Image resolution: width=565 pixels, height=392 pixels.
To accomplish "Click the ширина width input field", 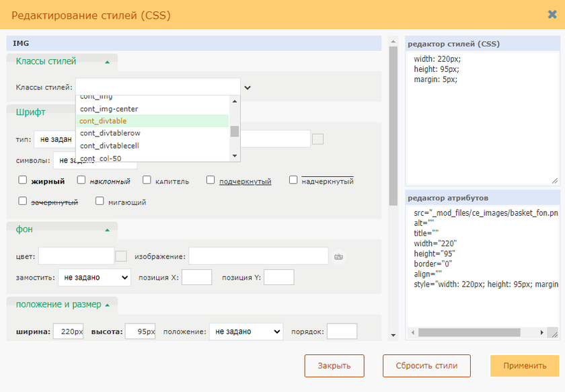I will point(68,331).
